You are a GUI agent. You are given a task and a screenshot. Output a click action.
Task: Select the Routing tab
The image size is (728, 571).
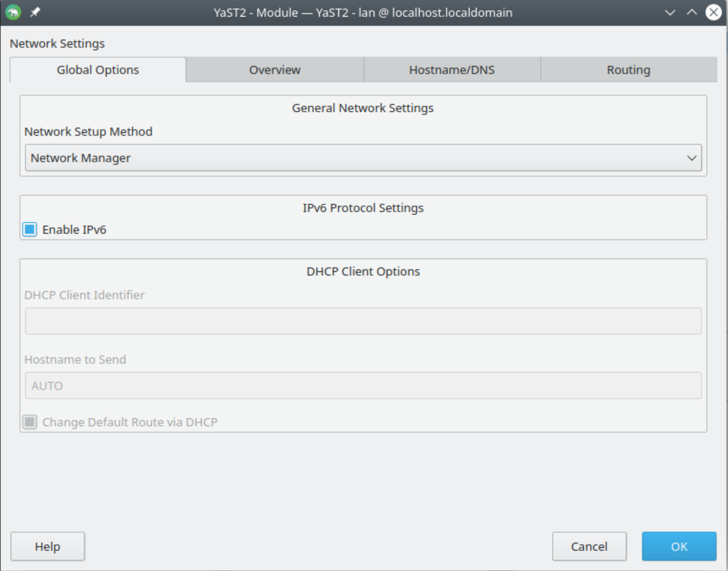628,70
